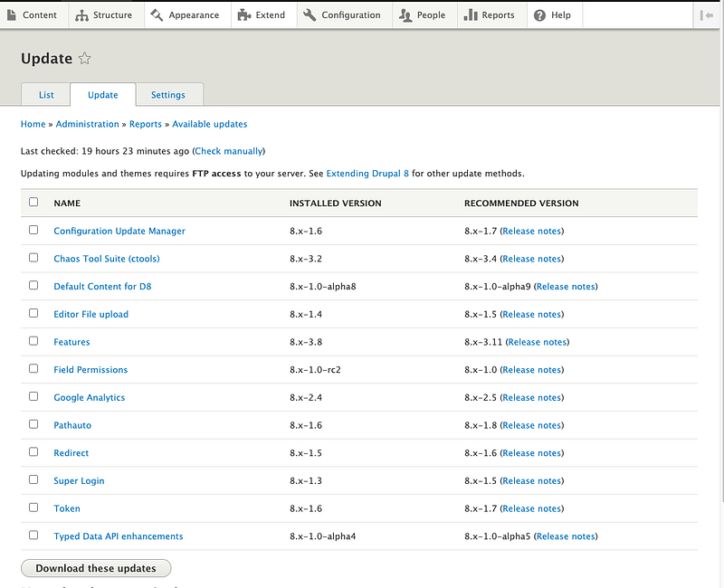Viewport: 724px width, 588px height.
Task: Click Download these updates button
Action: click(x=96, y=568)
